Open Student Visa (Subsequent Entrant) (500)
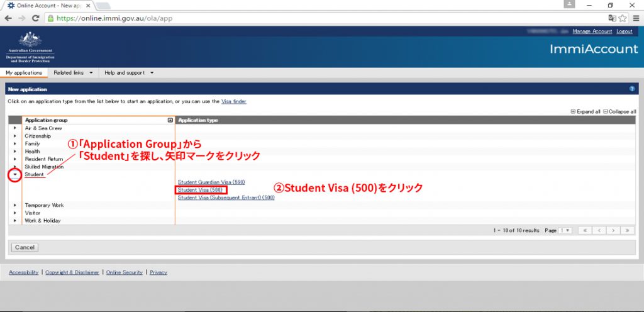Image resolution: width=644 pixels, height=312 pixels. (226, 198)
